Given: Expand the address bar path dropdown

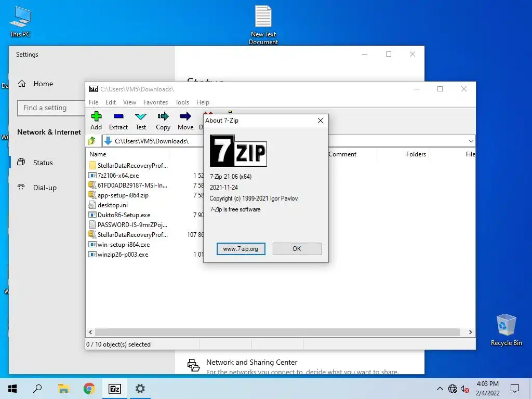Looking at the screenshot, I should point(471,141).
